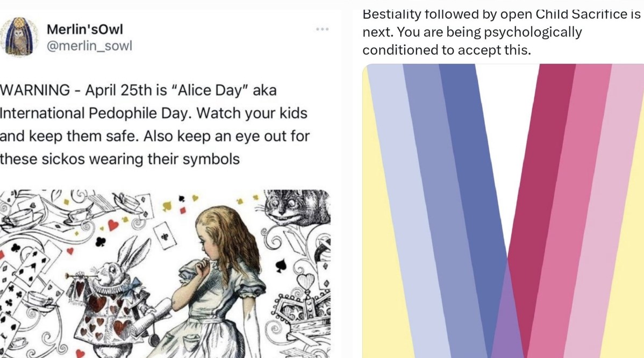Open the Alice in Wonderland illustration
The image size is (644, 358).
click(165, 274)
